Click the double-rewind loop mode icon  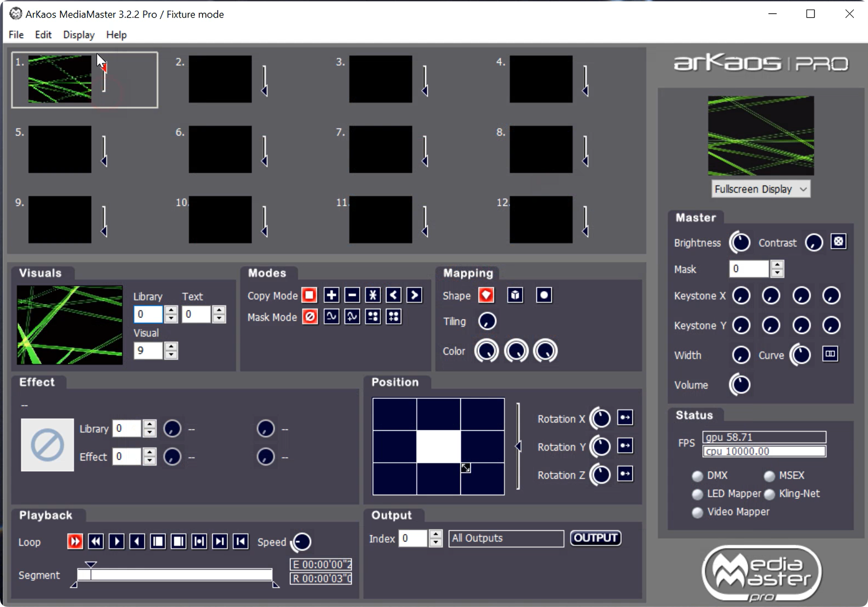click(x=96, y=542)
